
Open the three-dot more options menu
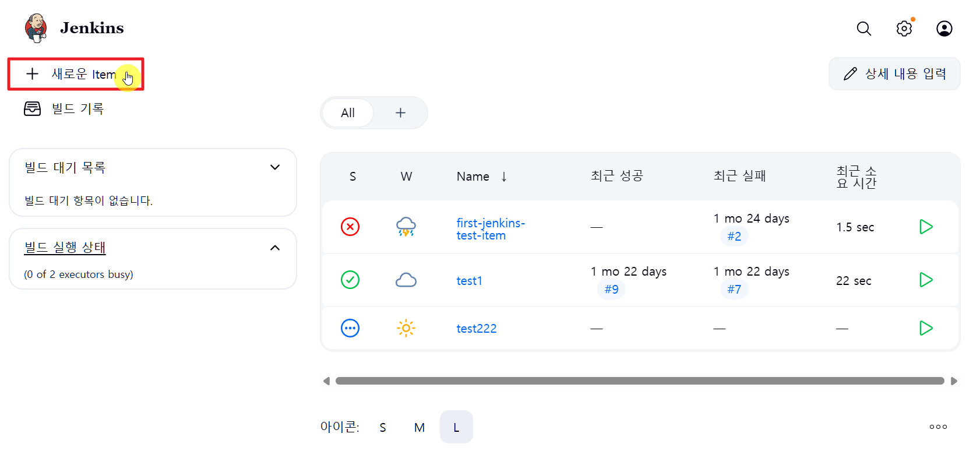pyautogui.click(x=938, y=427)
